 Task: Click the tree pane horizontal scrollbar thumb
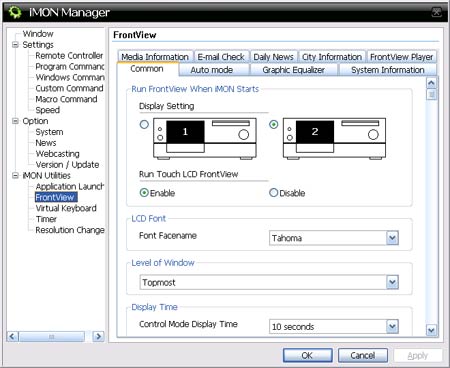coord(52,336)
